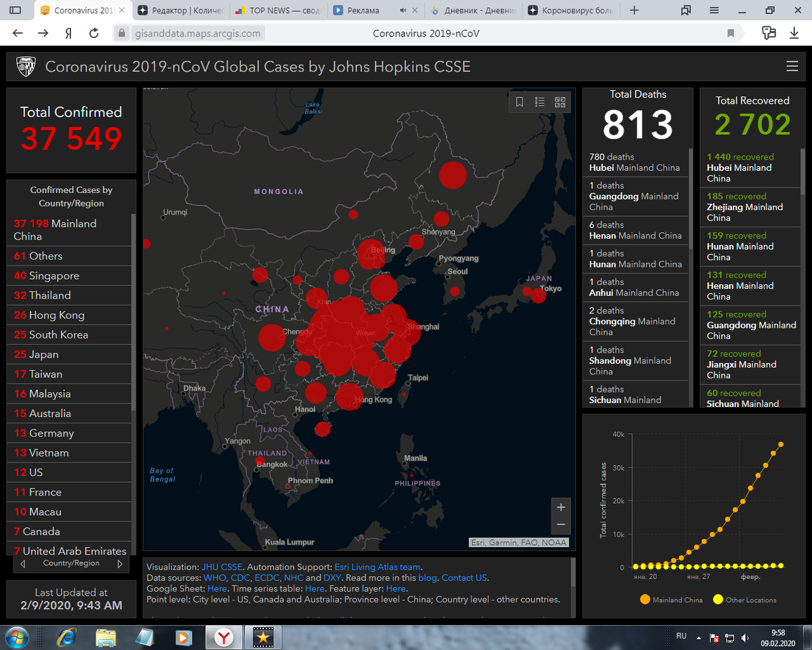Open the CDC data source link

tap(240, 578)
